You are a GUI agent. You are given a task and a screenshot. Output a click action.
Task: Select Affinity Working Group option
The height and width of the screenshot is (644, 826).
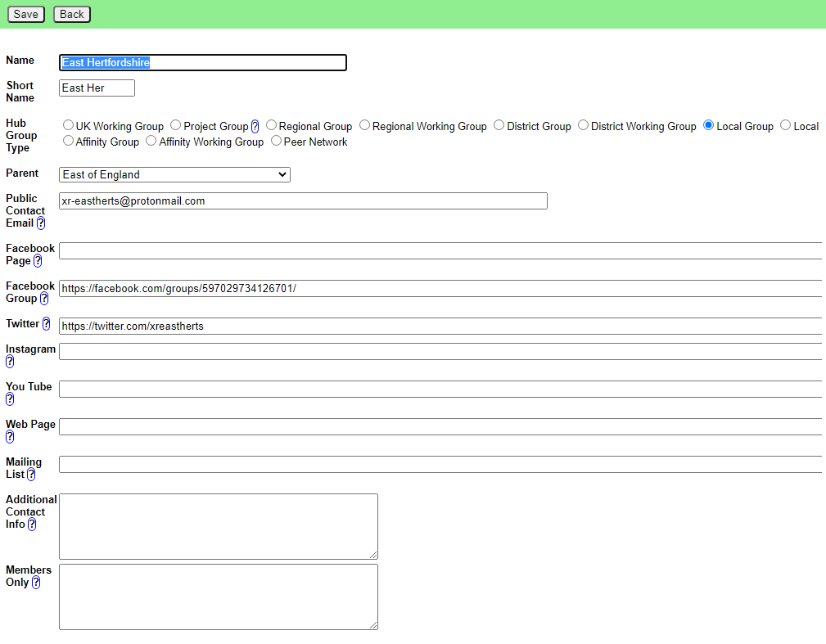tap(151, 141)
